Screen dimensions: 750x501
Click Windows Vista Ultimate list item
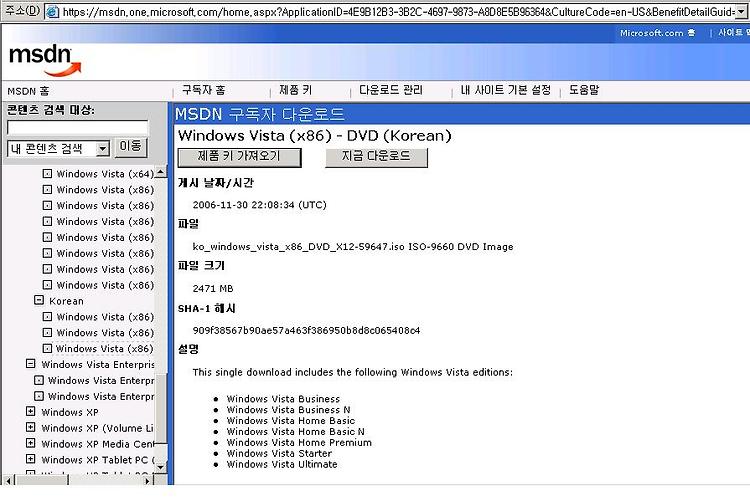pyautogui.click(x=282, y=465)
